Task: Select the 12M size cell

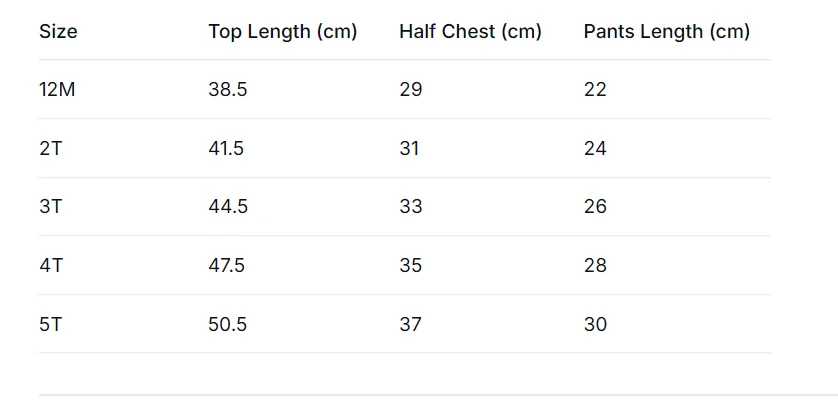Action: [57, 89]
